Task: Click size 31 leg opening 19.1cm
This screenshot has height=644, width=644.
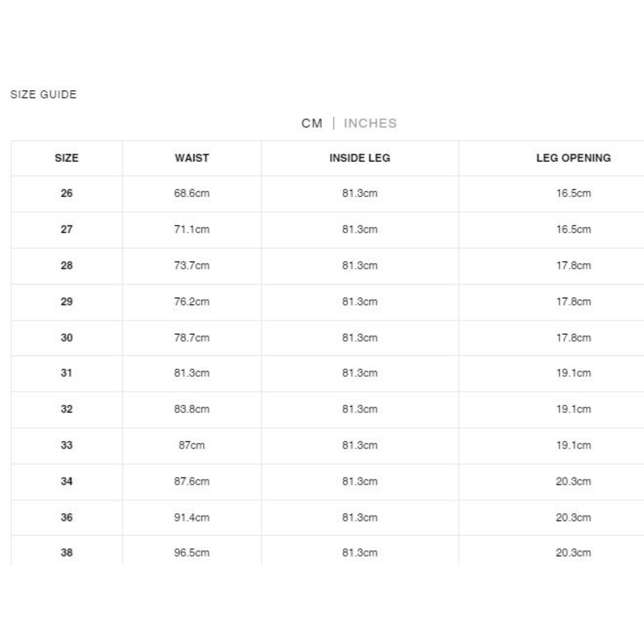Action: [x=573, y=373]
